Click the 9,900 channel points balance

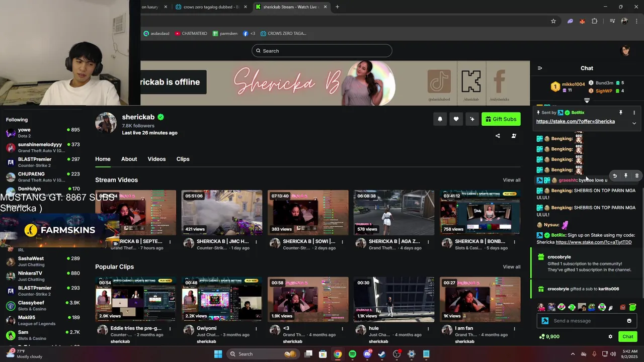549,337
